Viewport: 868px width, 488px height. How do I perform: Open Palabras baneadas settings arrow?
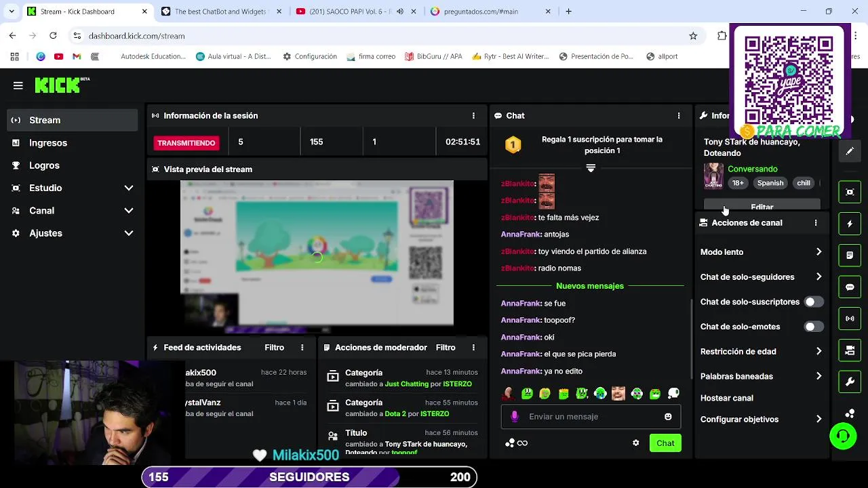818,376
